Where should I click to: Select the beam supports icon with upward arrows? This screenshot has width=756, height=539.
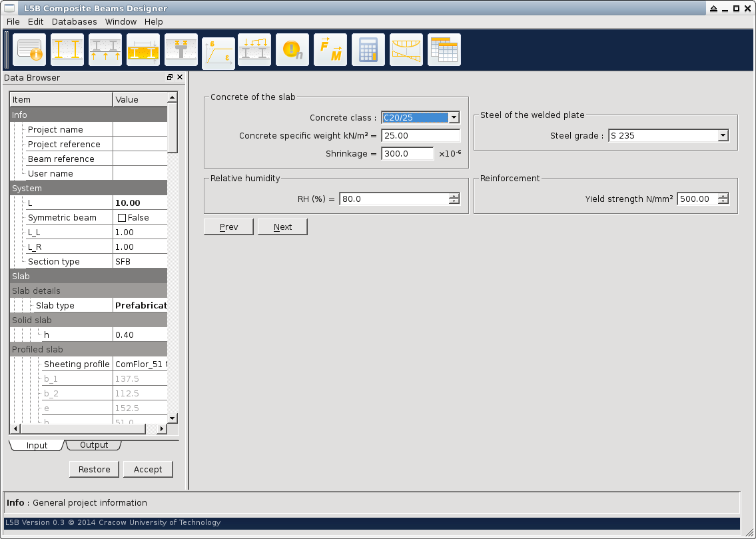click(x=105, y=50)
